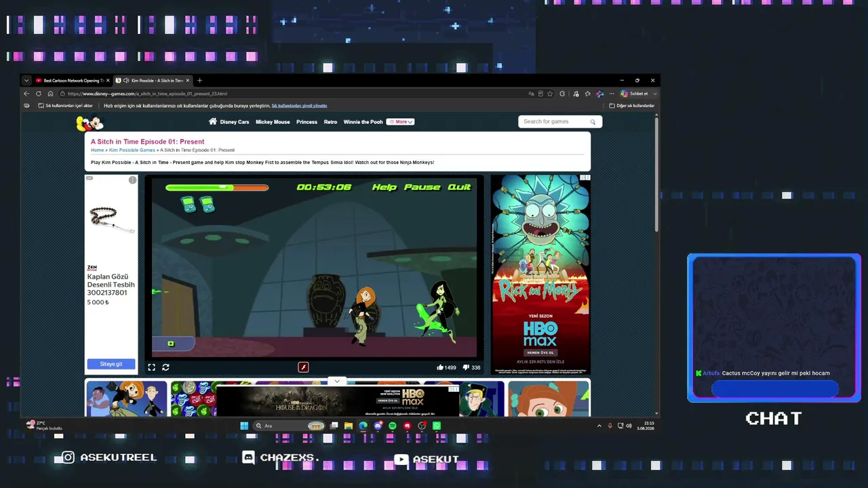Viewport: 868px width, 488px height.
Task: Go back with the browser back arrow
Action: (x=26, y=94)
